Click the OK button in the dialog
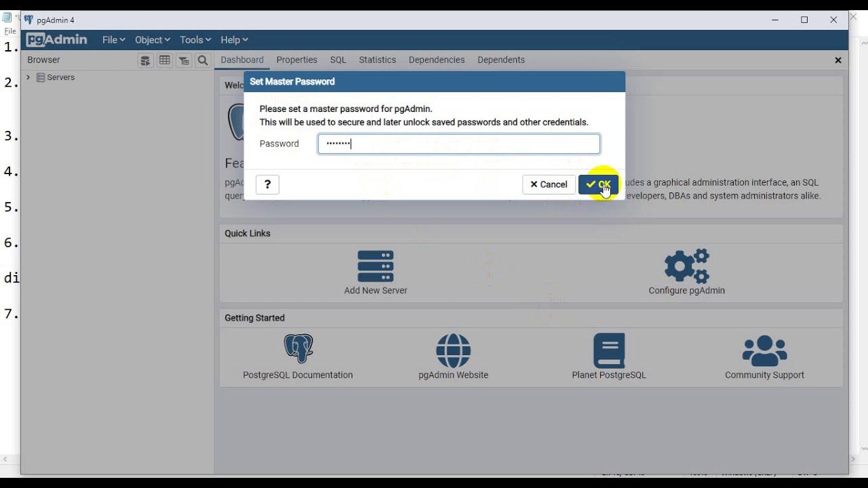The width and height of the screenshot is (868, 488). point(598,184)
